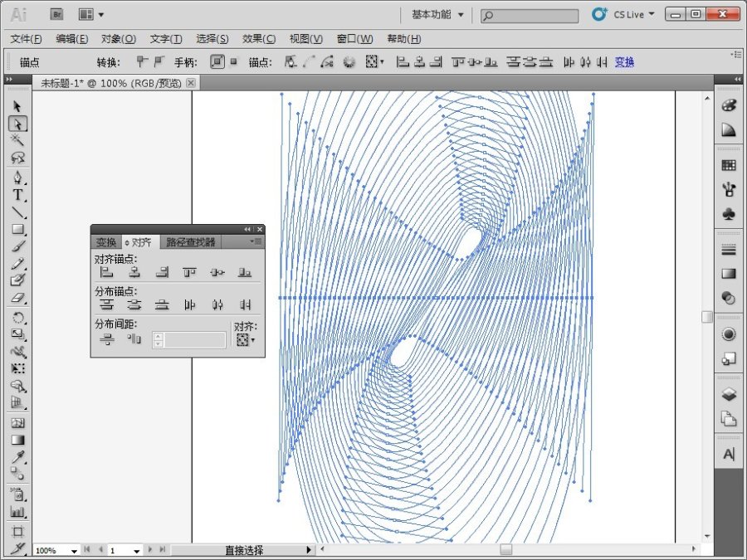The image size is (747, 560).
Task: Select the Selection (black arrow) tool
Action: pyautogui.click(x=17, y=105)
